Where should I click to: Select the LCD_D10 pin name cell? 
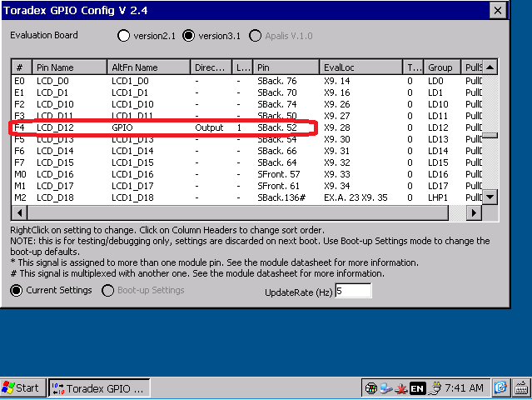point(55,104)
